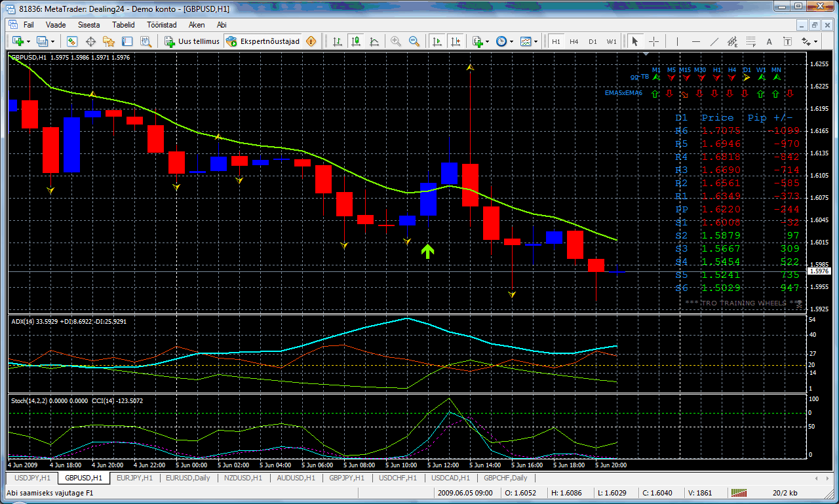
Task: Select the H4 timeframe button
Action: point(574,41)
